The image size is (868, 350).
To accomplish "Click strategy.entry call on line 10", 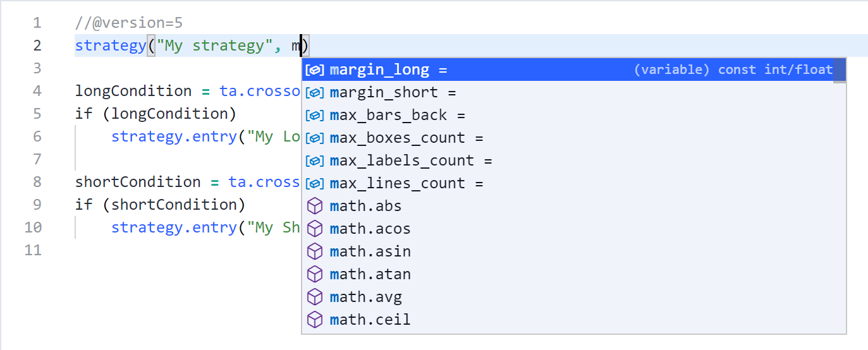I will (174, 228).
